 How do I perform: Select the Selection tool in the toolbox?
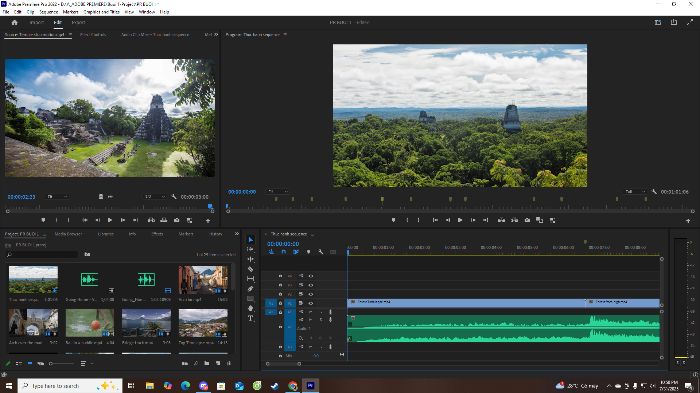[x=250, y=240]
